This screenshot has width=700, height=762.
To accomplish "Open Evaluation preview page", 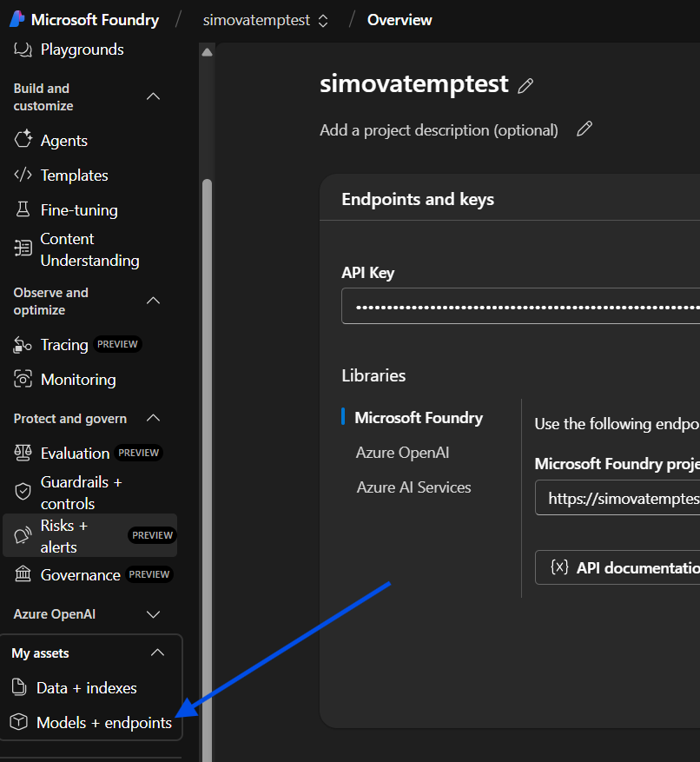I will (x=88, y=453).
